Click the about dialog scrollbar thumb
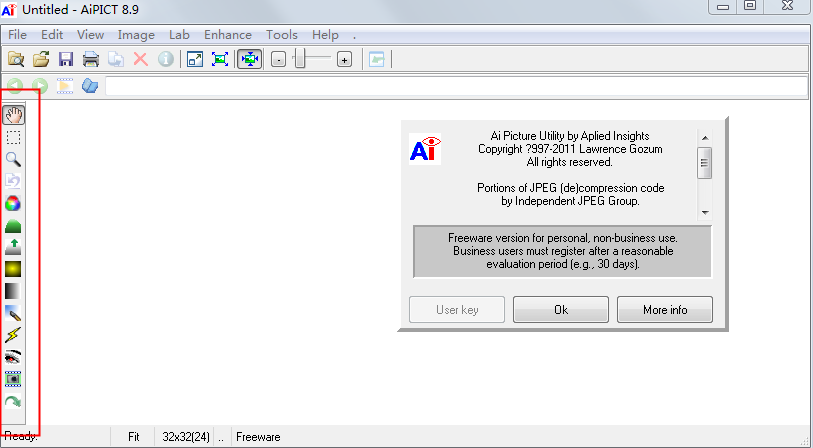Screen dimensions: 813x448 pyautogui.click(x=705, y=163)
